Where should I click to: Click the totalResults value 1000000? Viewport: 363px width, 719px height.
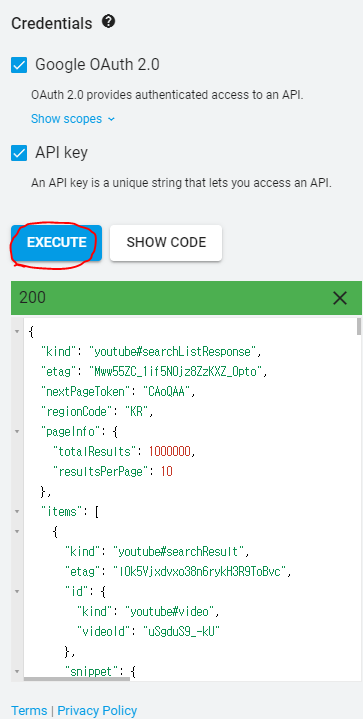tap(170, 452)
